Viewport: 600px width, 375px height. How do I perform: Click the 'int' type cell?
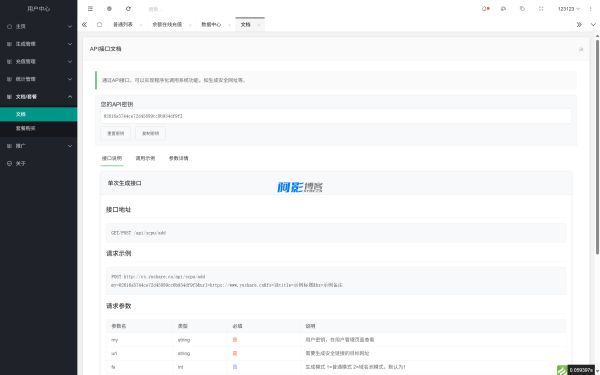tap(200, 367)
